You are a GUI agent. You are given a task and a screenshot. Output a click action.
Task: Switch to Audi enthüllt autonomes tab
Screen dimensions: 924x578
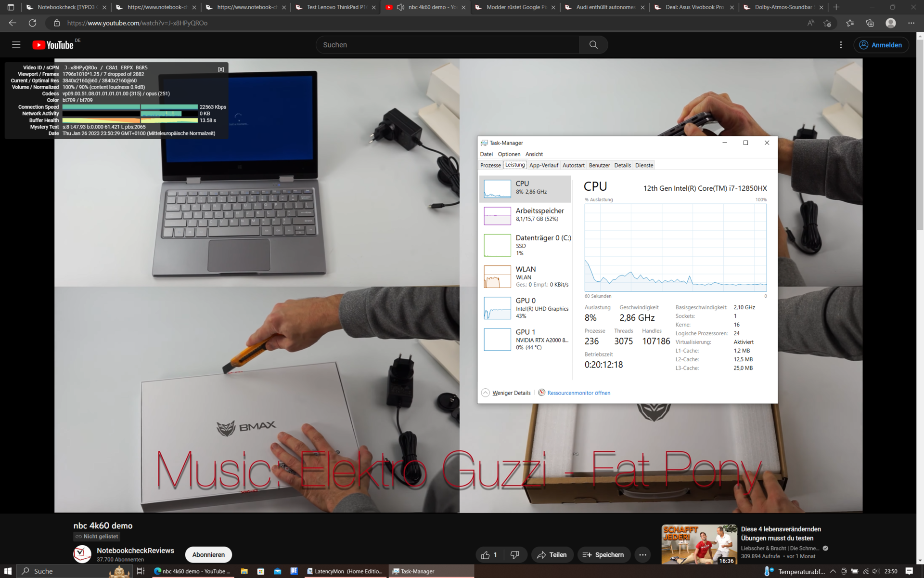click(x=605, y=7)
